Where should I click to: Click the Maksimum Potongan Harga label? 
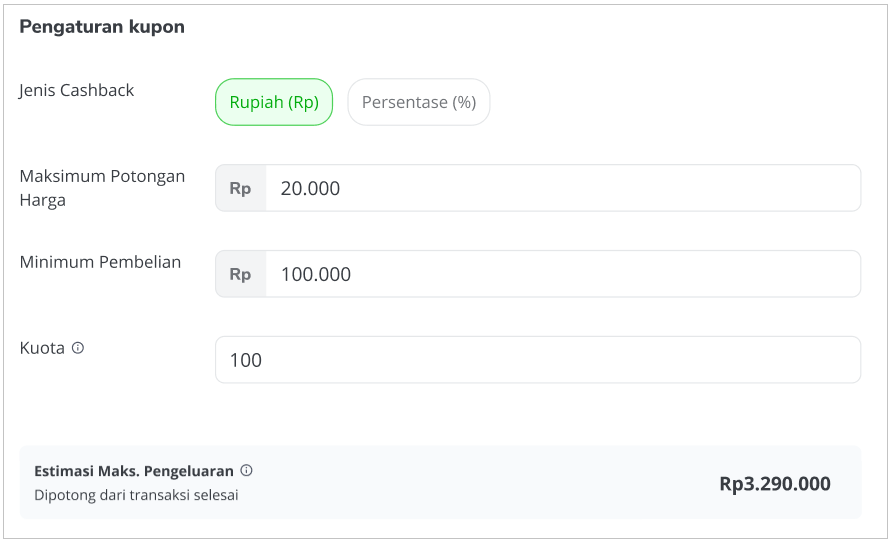102,188
